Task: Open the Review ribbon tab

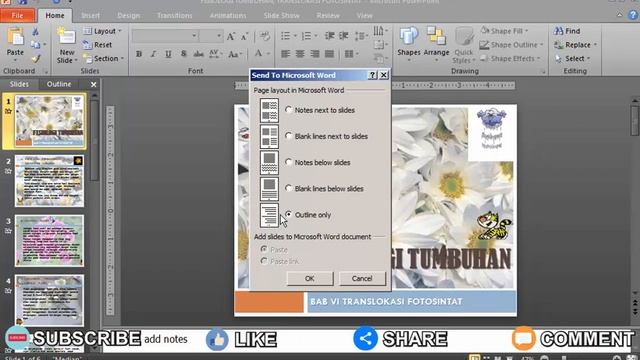Action: tap(328, 16)
